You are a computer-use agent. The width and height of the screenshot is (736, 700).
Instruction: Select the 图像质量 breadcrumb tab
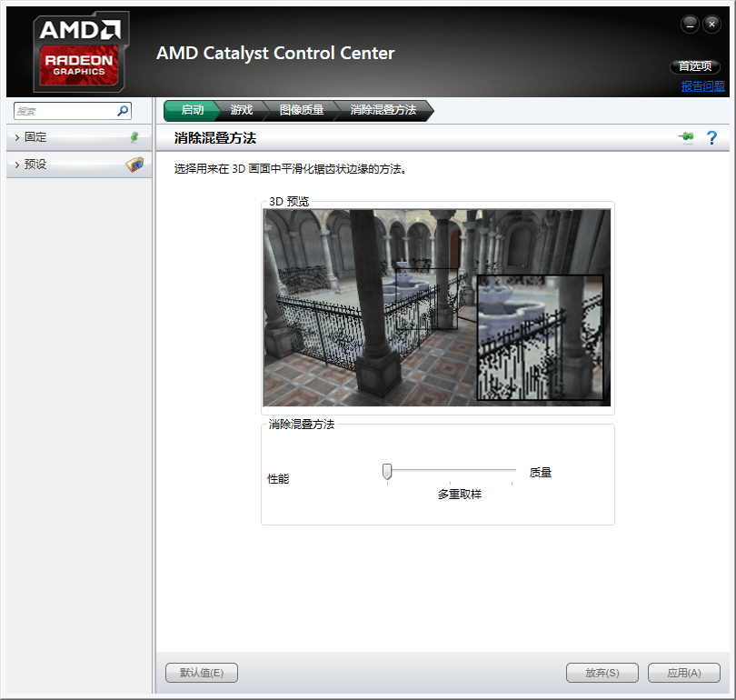tap(302, 110)
